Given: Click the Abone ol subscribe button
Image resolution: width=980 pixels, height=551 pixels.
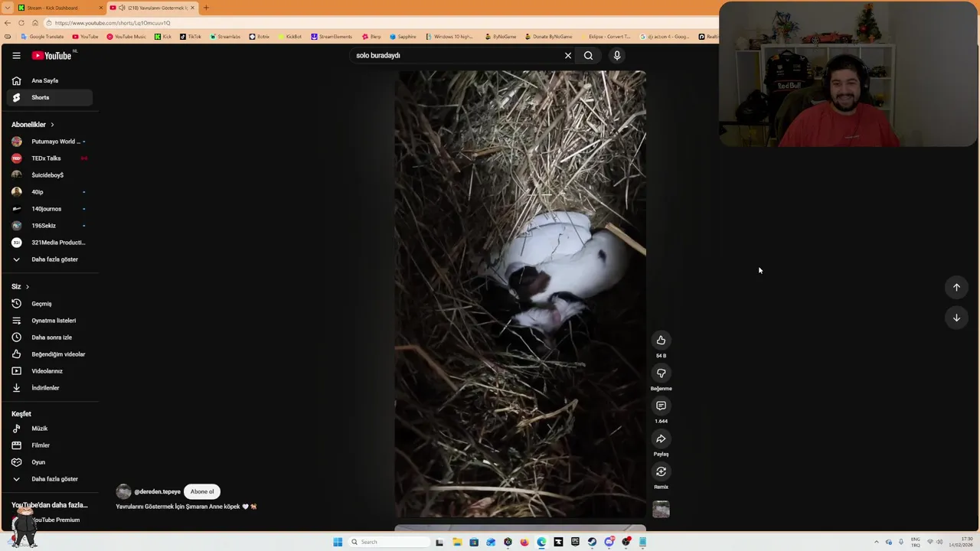Looking at the screenshot, I should point(202,491).
